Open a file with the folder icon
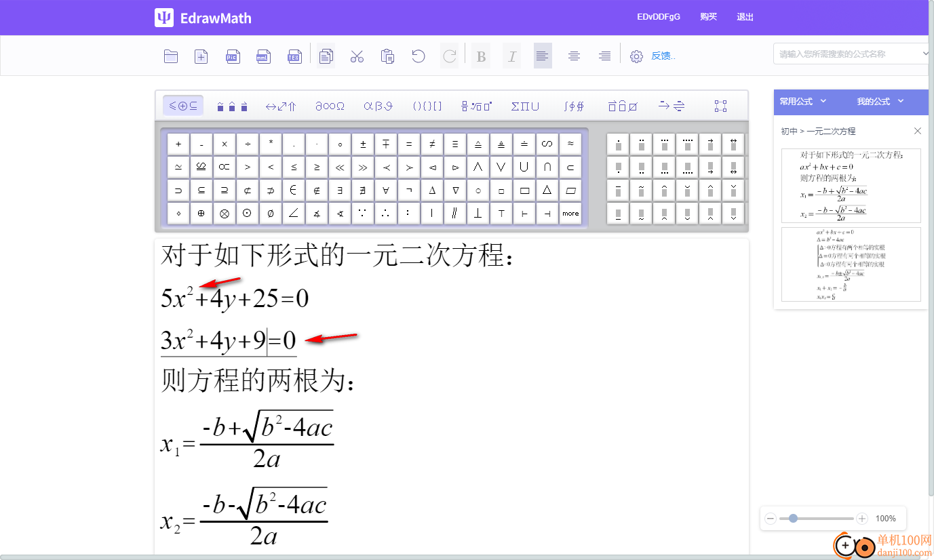 [x=171, y=56]
